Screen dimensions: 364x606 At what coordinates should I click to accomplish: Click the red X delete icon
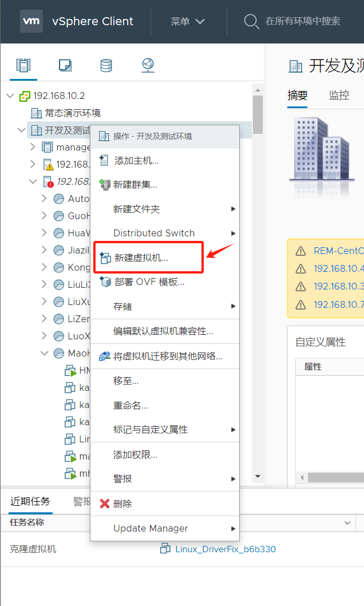coord(104,503)
